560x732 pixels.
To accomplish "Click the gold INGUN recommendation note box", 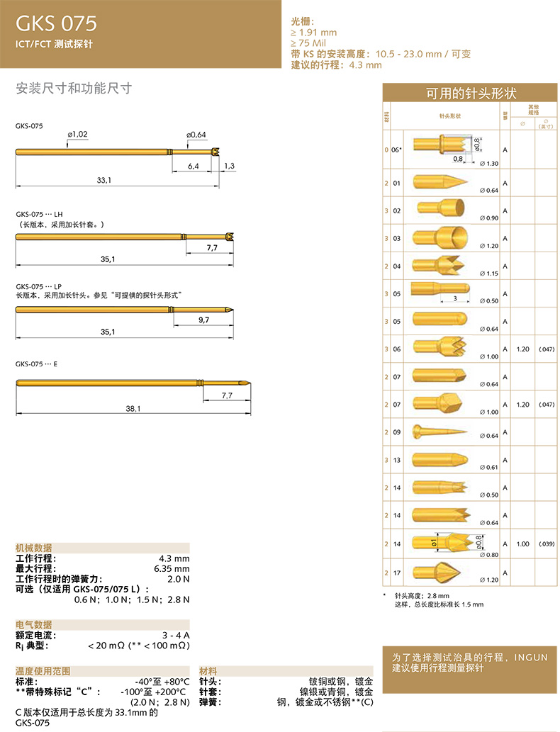I will (470, 663).
